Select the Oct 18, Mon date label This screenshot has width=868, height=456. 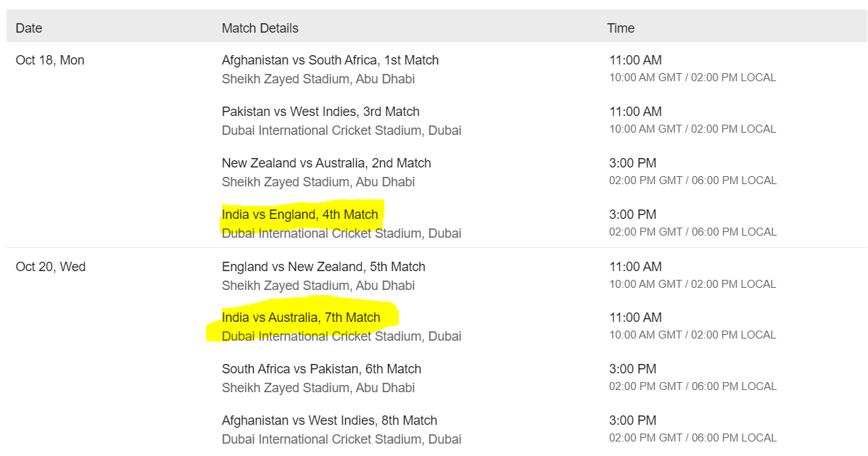point(50,60)
